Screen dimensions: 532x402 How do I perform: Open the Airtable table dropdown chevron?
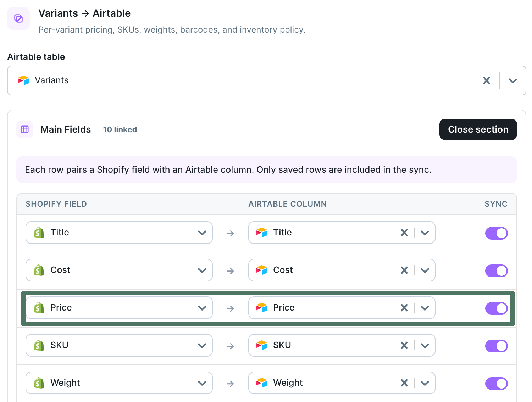coord(512,80)
